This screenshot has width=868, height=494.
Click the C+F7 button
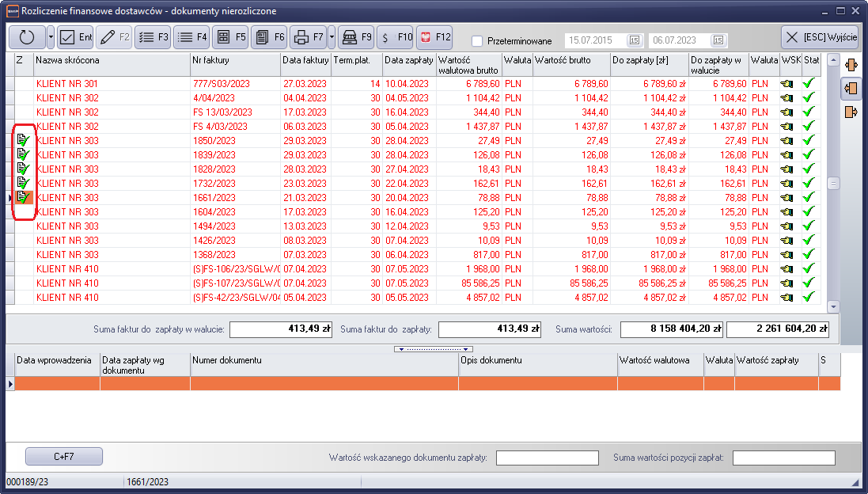pos(64,457)
